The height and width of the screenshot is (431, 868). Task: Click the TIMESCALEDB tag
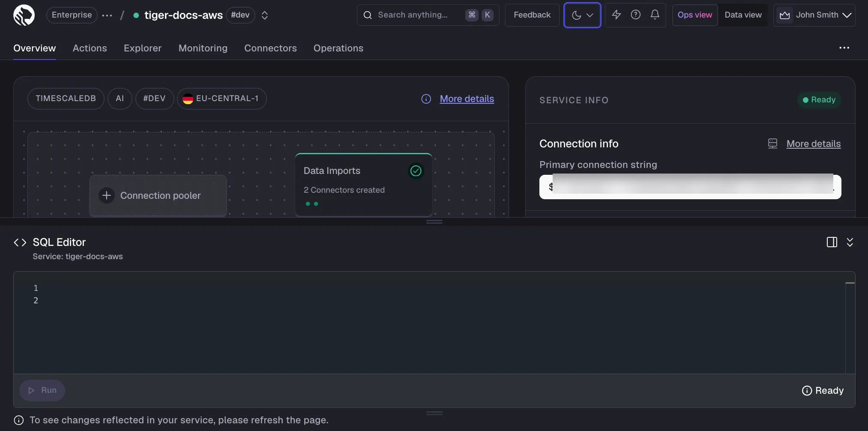pos(66,99)
